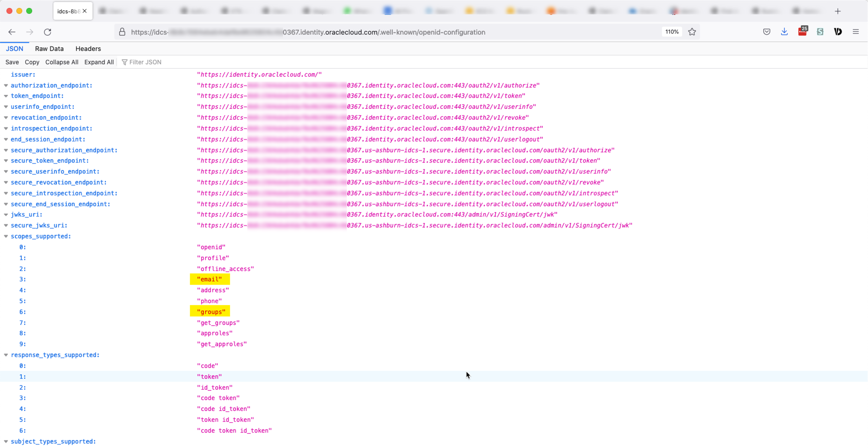The width and height of the screenshot is (868, 448).
Task: Expand the subject_types_supported node
Action: click(x=6, y=442)
